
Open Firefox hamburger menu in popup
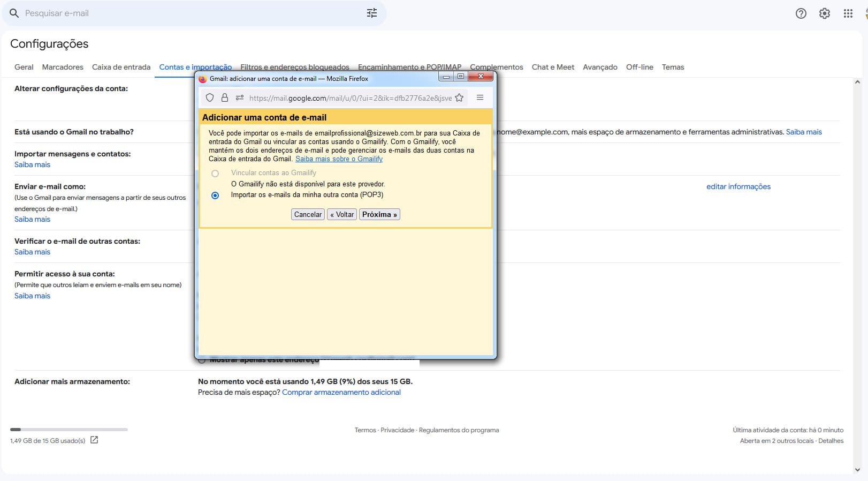point(480,97)
